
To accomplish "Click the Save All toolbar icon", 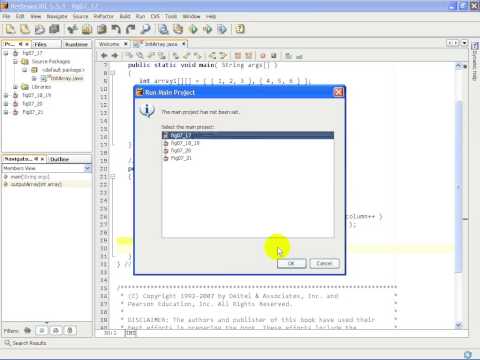I will [54, 29].
